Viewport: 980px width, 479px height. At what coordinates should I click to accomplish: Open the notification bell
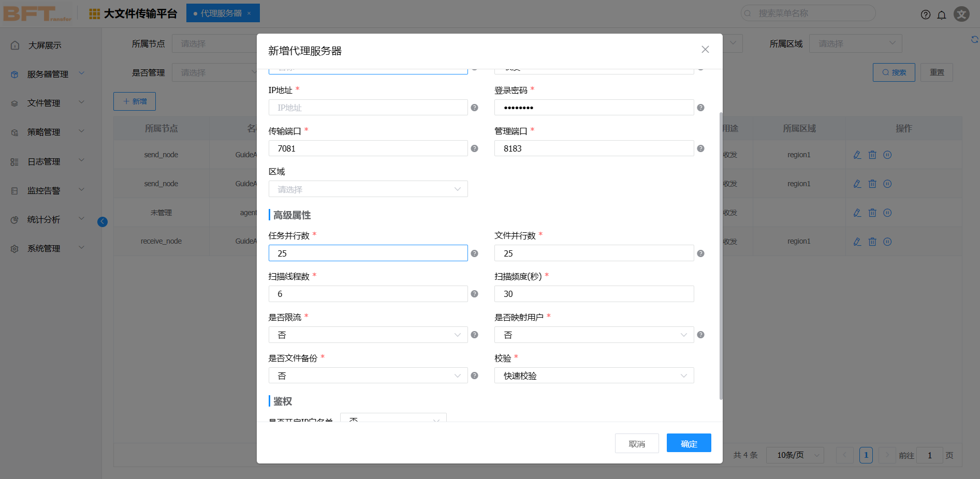[x=942, y=14]
